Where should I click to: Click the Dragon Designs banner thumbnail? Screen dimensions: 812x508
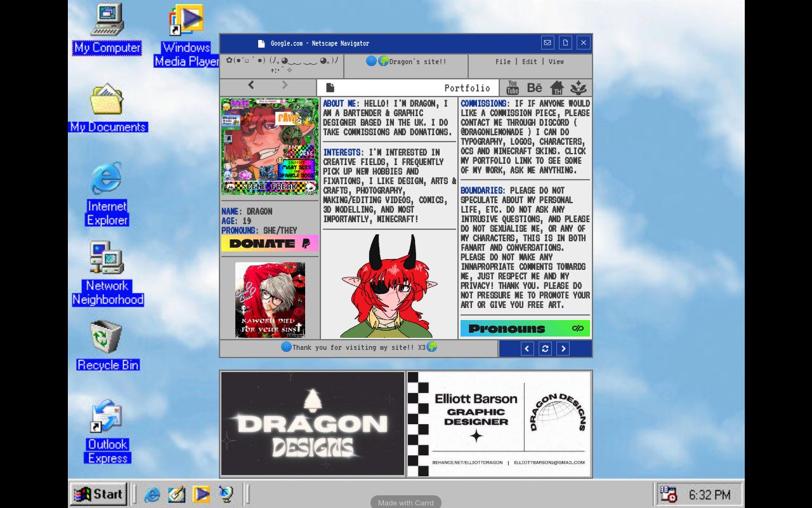[312, 423]
